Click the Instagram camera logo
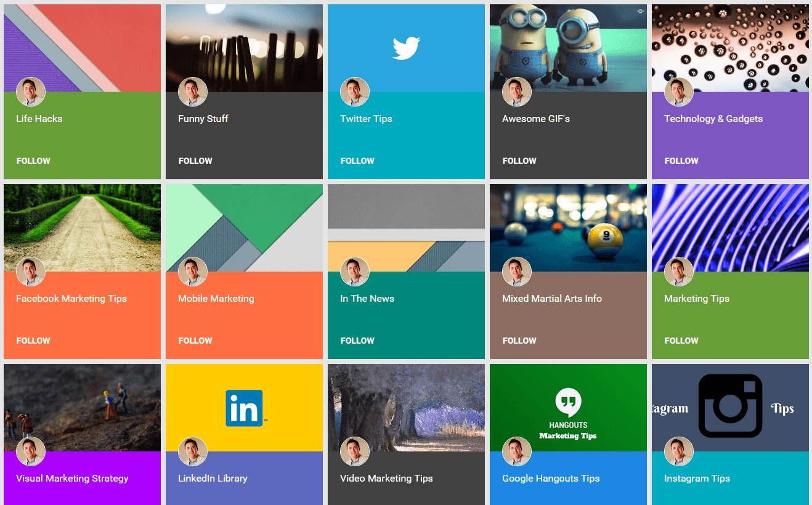This screenshot has height=505, width=812. click(730, 406)
